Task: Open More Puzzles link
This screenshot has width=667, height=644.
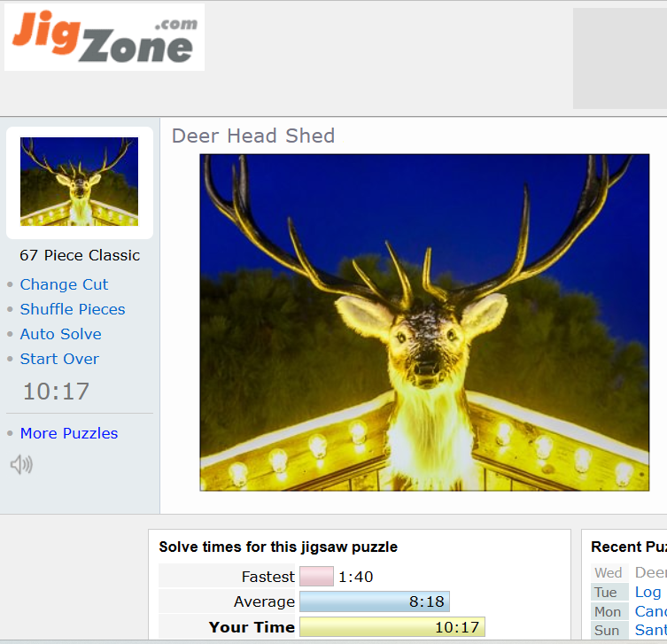Action: click(x=69, y=433)
